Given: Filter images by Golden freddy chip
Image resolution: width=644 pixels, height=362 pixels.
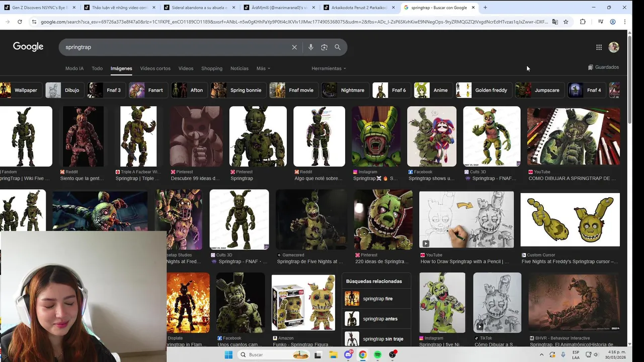Looking at the screenshot, I should (484, 90).
